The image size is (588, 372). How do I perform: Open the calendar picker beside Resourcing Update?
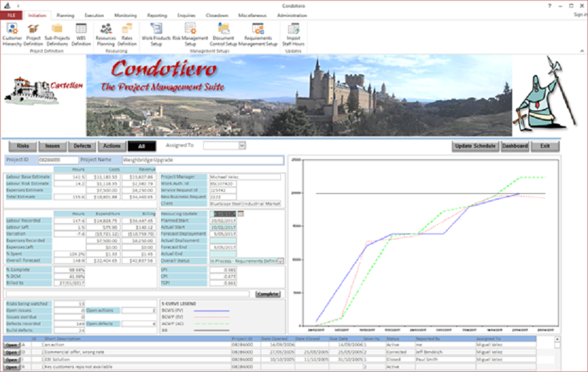tap(240, 213)
